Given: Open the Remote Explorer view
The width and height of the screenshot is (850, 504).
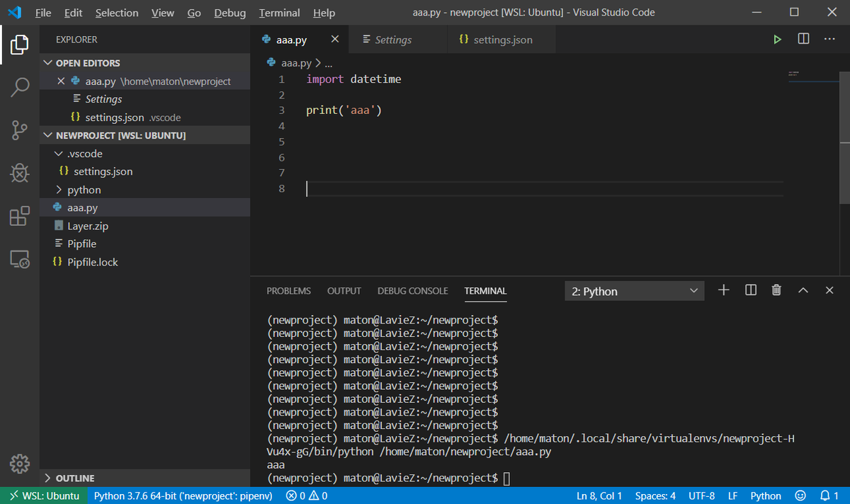Looking at the screenshot, I should 20,259.
